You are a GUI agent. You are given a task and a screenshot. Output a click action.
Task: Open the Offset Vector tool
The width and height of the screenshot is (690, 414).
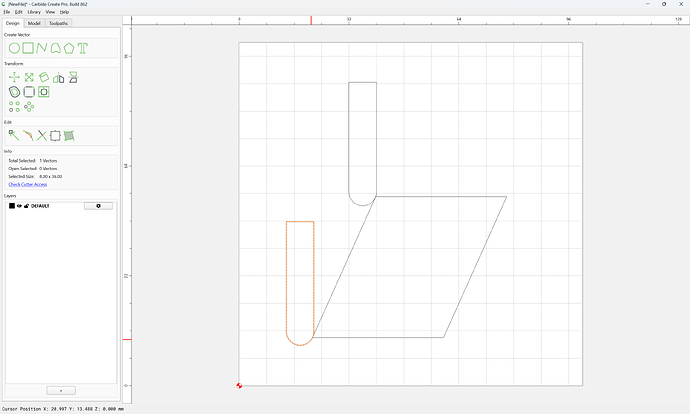[x=14, y=92]
